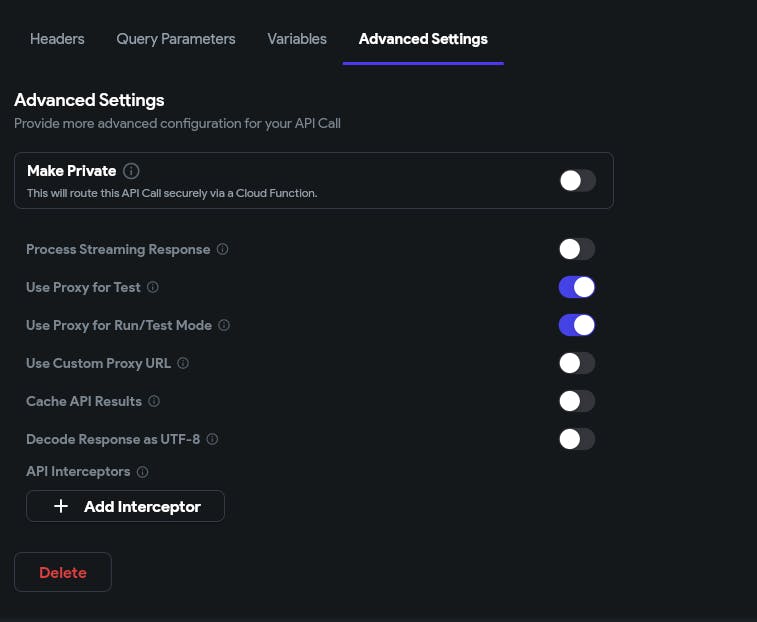This screenshot has width=757, height=622.
Task: Click info icon beside Use Proxy for Run/Test Mode
Action: click(x=224, y=325)
